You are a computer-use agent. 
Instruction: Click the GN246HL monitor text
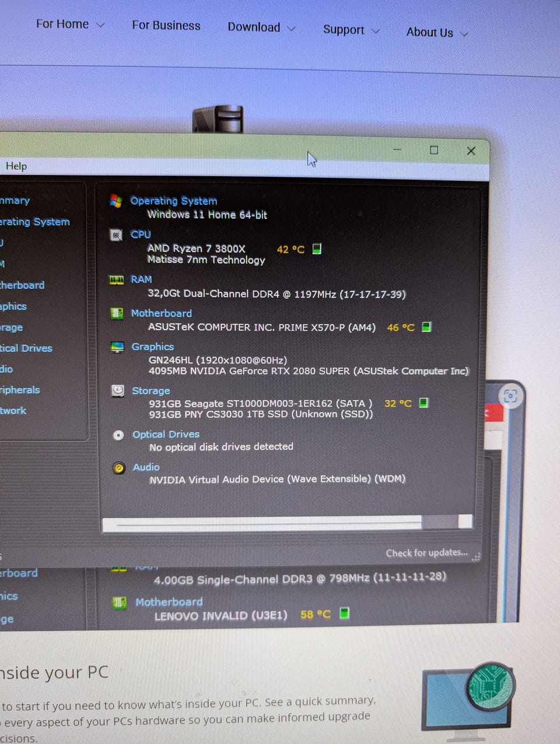coord(218,360)
